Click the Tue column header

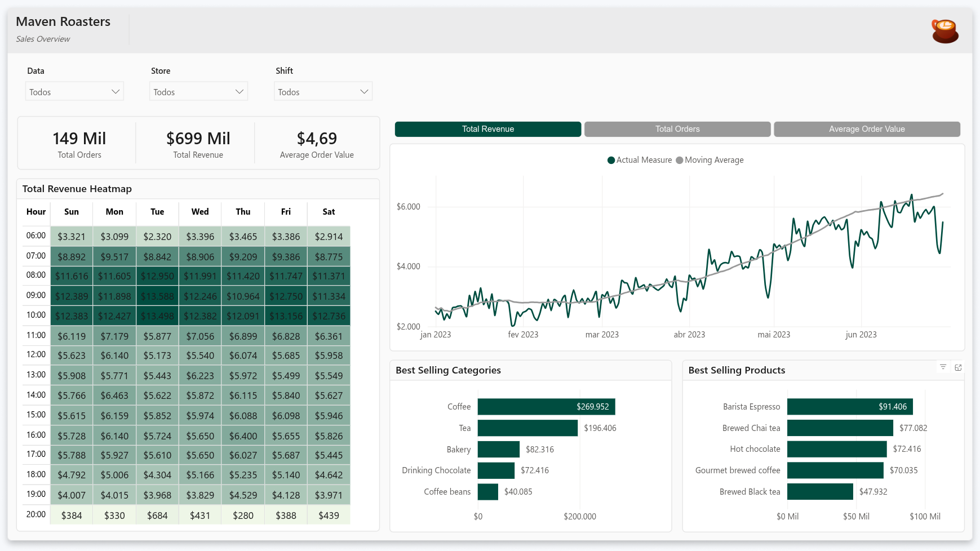(x=157, y=212)
